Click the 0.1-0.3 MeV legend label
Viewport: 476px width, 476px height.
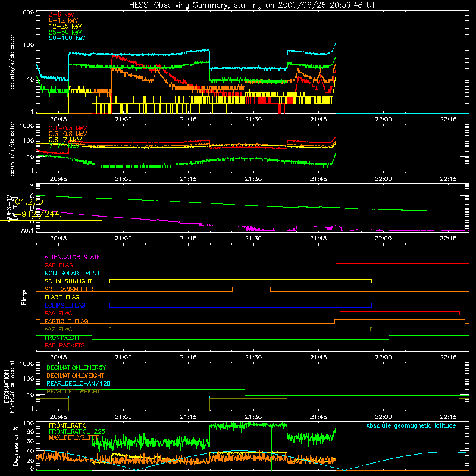click(68, 128)
